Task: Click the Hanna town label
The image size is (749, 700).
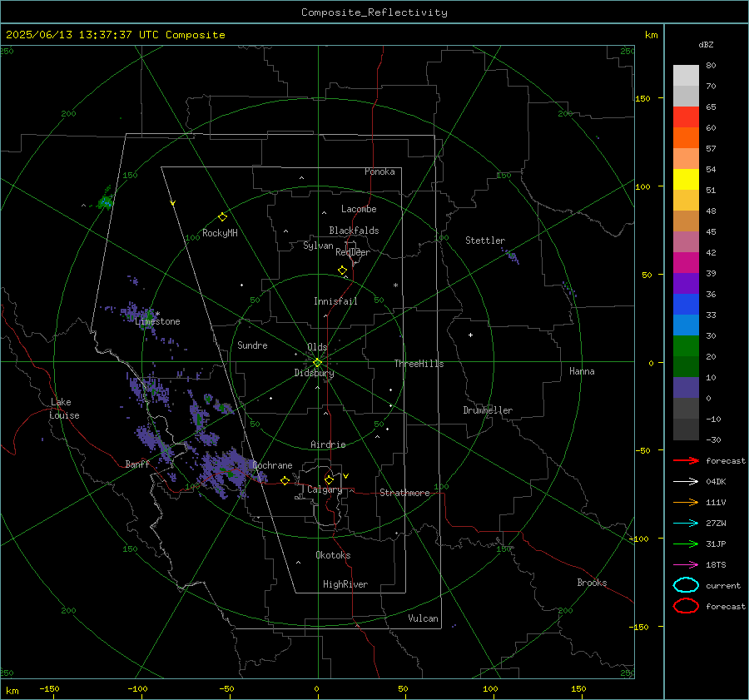Action: click(x=582, y=371)
